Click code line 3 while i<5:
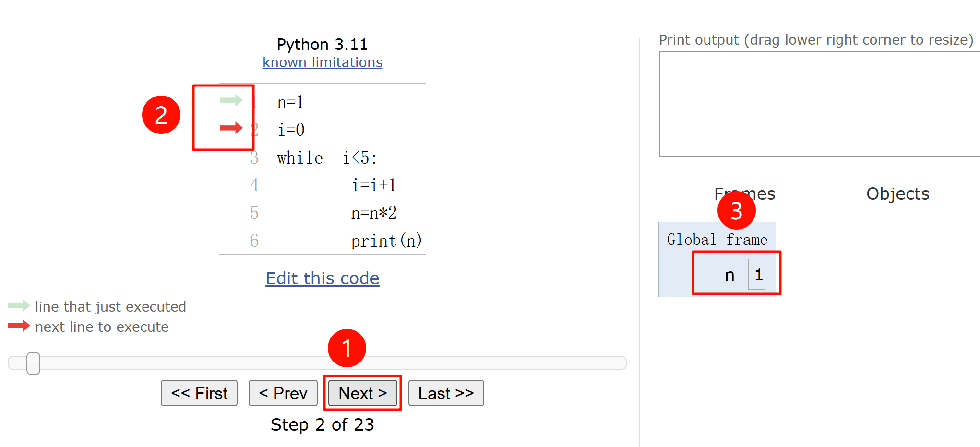Image resolution: width=980 pixels, height=447 pixels. 327,158
